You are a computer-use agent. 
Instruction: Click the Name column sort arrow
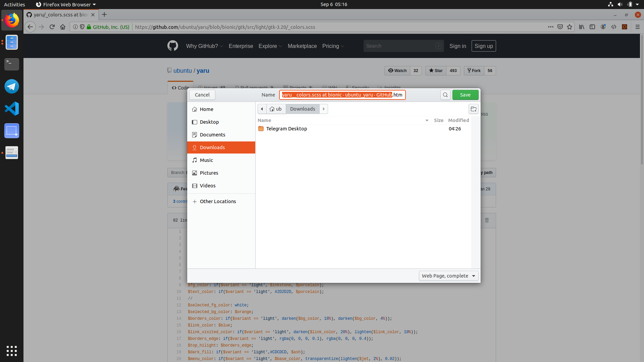[x=427, y=120]
